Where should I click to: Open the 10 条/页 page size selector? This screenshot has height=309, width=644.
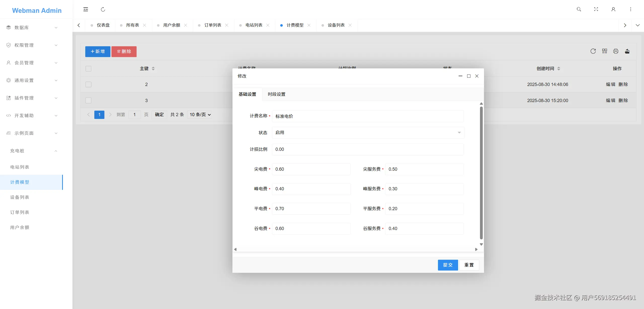pyautogui.click(x=199, y=114)
